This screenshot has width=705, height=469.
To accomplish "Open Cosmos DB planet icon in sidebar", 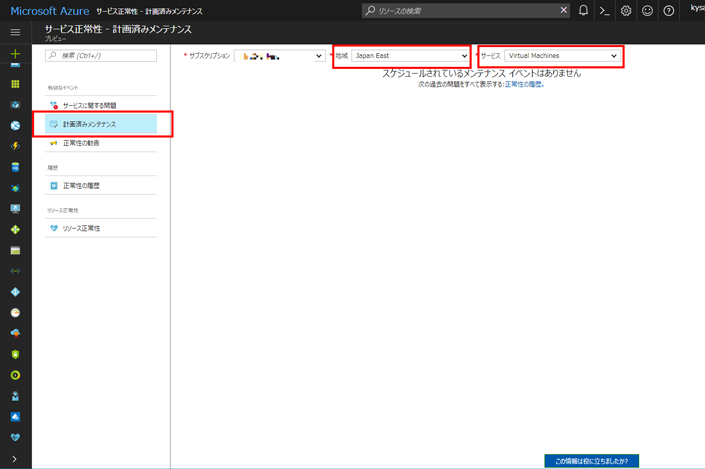I will pyautogui.click(x=15, y=188).
